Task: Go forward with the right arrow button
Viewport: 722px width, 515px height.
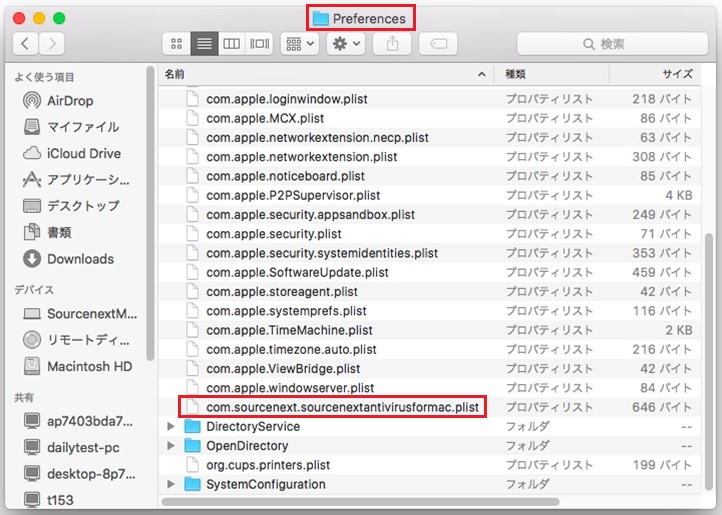Action: point(52,44)
